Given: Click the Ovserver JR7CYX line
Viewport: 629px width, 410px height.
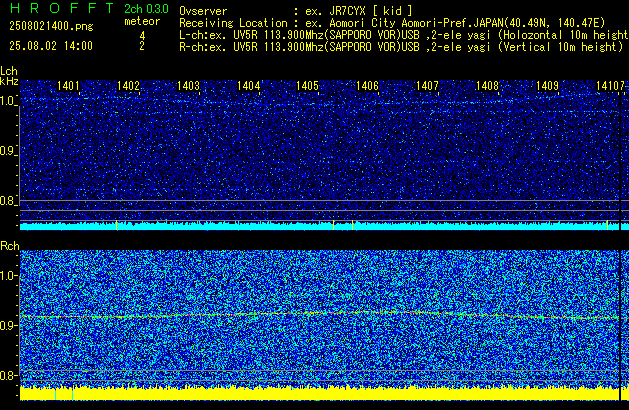Looking at the screenshot, I should [x=296, y=11].
